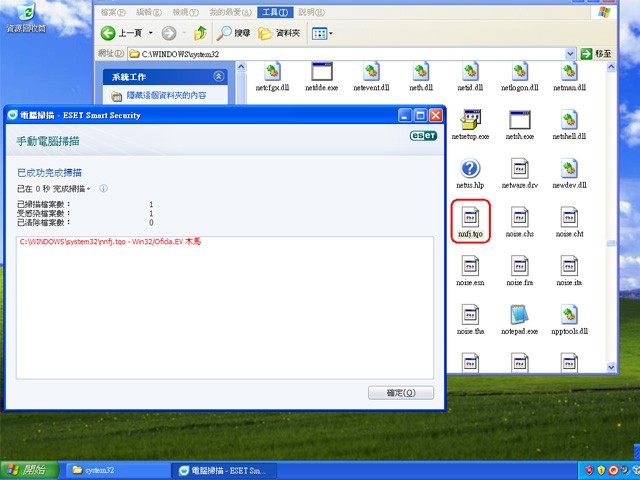Open the View menu in Explorer
Screen dimensions: 640x480
click(185, 12)
